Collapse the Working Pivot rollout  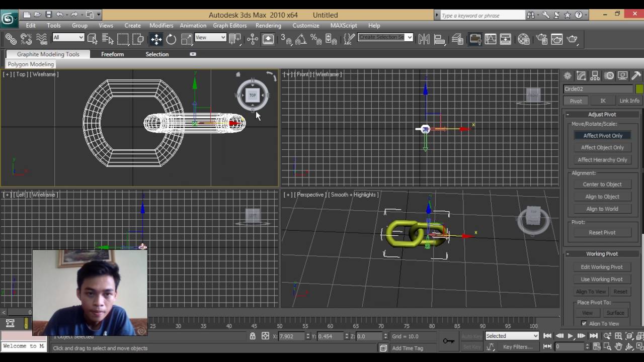[x=602, y=254]
